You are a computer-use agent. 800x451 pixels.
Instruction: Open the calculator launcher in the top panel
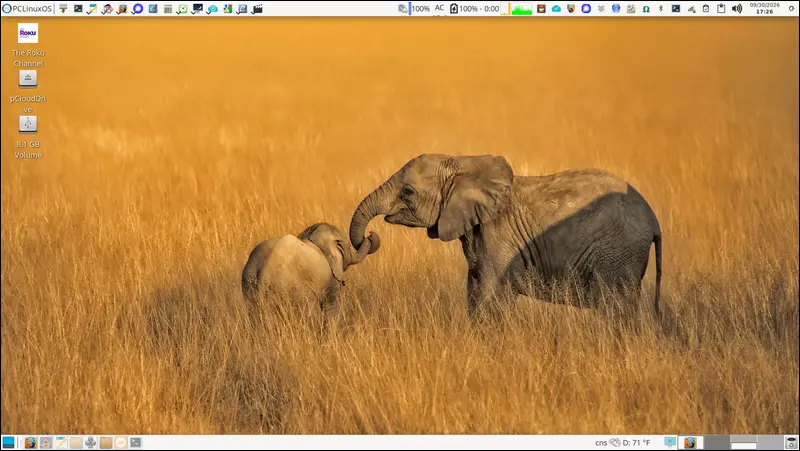[x=167, y=9]
